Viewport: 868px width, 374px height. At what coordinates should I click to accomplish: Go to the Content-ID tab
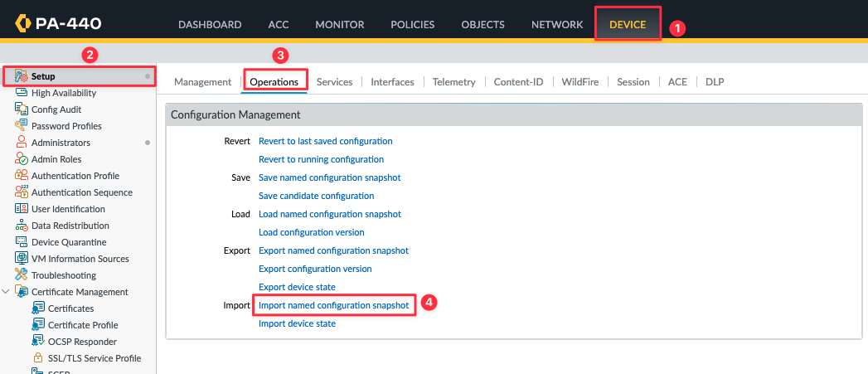(519, 82)
